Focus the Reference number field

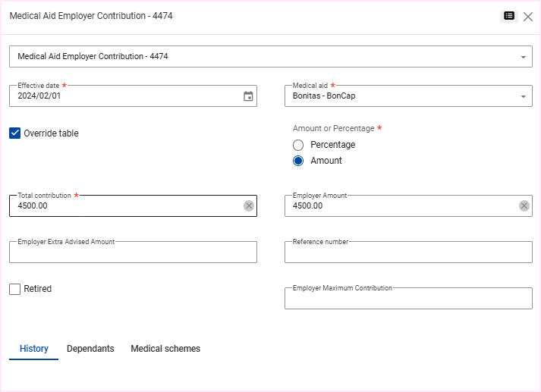click(x=408, y=252)
